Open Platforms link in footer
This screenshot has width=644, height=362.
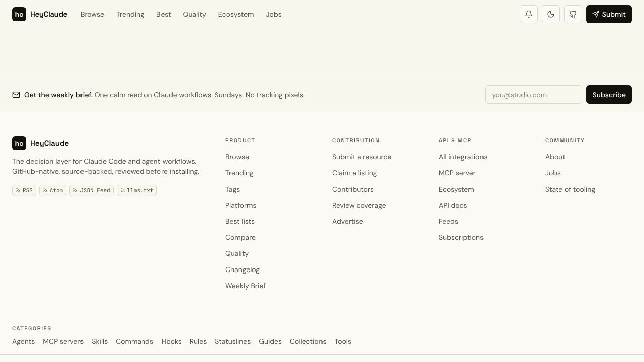pyautogui.click(x=240, y=205)
